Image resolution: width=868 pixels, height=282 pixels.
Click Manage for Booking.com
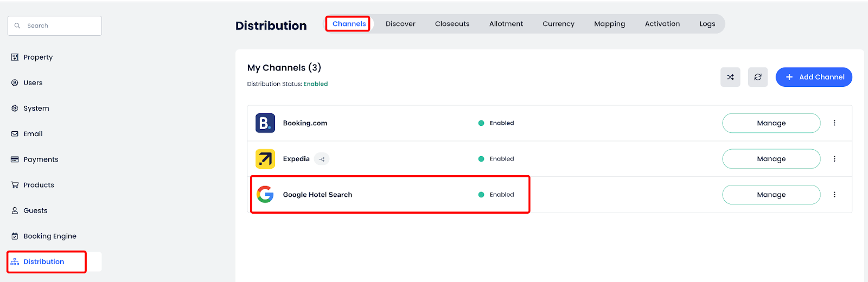(771, 123)
